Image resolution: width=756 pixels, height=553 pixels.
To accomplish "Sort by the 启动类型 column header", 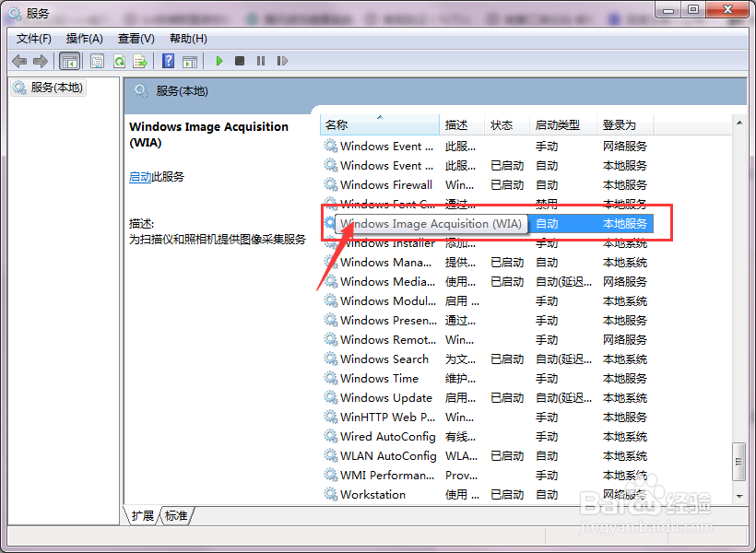I will (563, 124).
